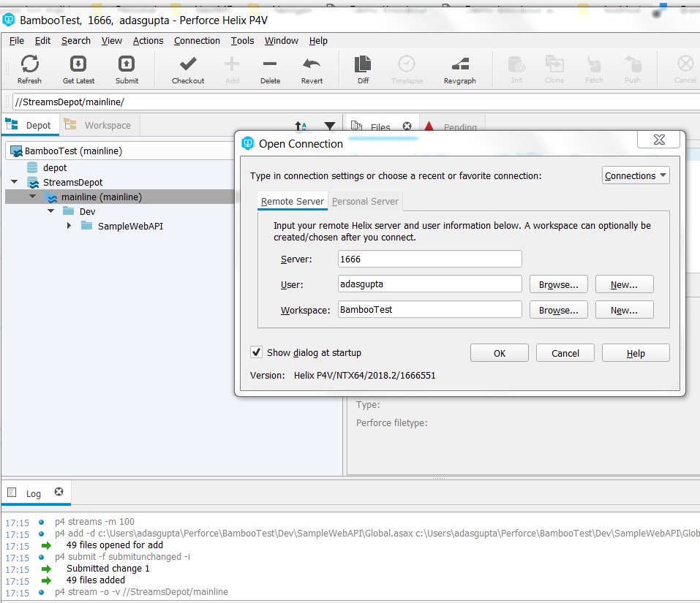Collapse the mainline (mainline) stream node
700x603 pixels.
point(33,196)
